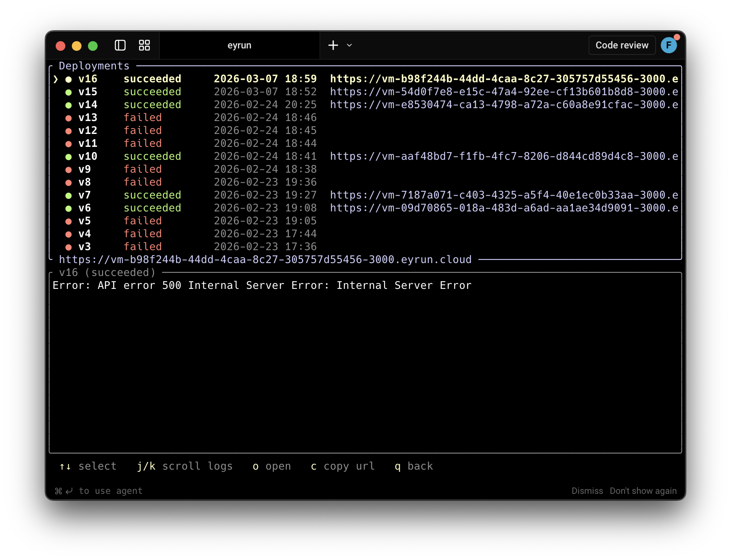Viewport: 731px width, 560px height.
Task: Click the Dismiss link
Action: pos(587,491)
